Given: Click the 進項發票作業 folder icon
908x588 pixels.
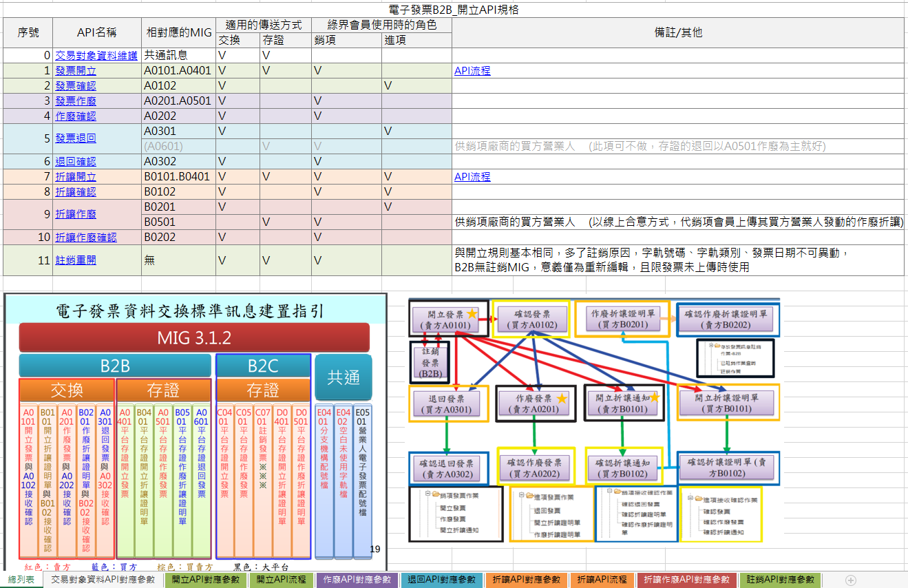Looking at the screenshot, I should coord(529,496).
